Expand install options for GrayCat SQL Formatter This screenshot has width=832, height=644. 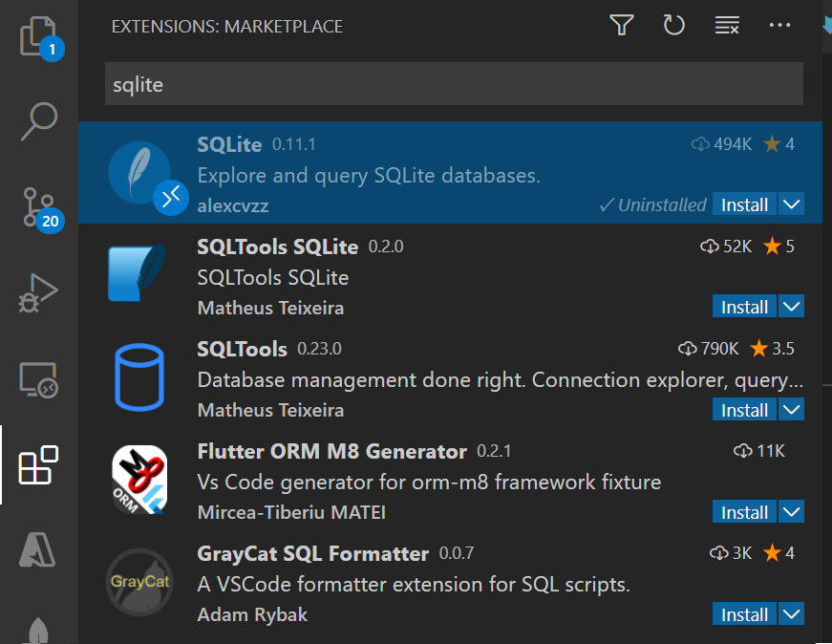click(791, 614)
